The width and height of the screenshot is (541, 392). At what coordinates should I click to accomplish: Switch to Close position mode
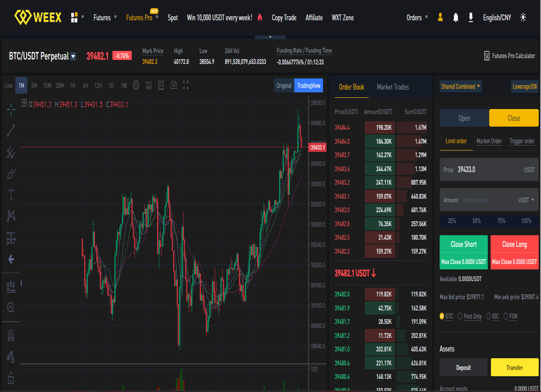coord(514,118)
